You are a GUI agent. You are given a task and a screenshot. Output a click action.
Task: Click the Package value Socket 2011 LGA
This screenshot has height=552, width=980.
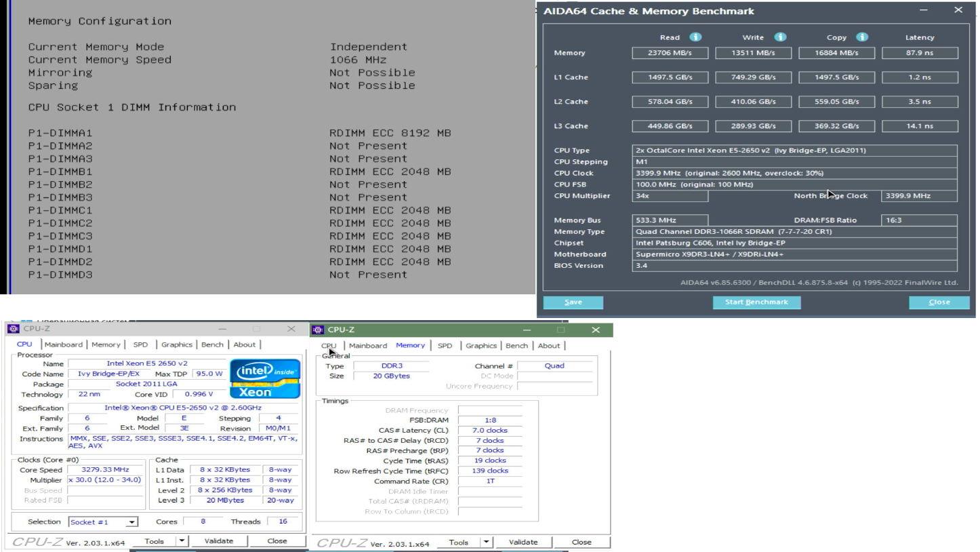point(147,384)
